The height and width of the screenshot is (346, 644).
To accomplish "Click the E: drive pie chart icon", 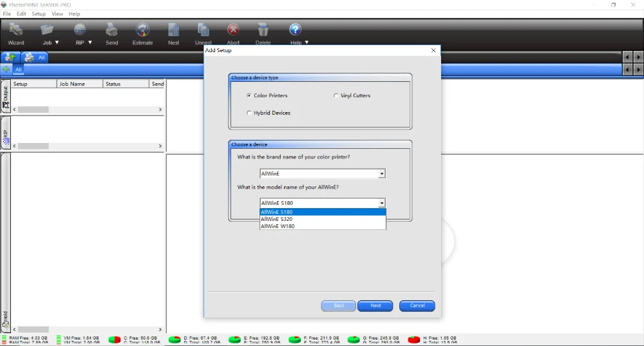I will (234, 340).
